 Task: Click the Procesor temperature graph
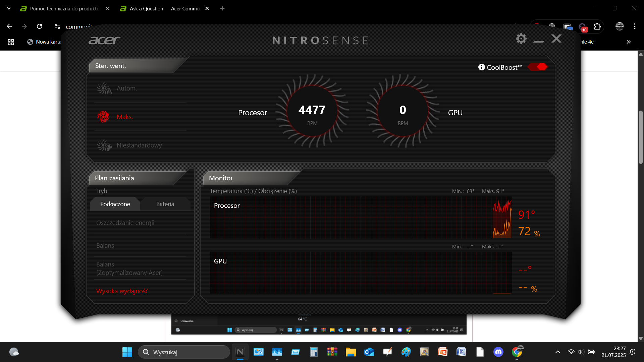pos(361,217)
